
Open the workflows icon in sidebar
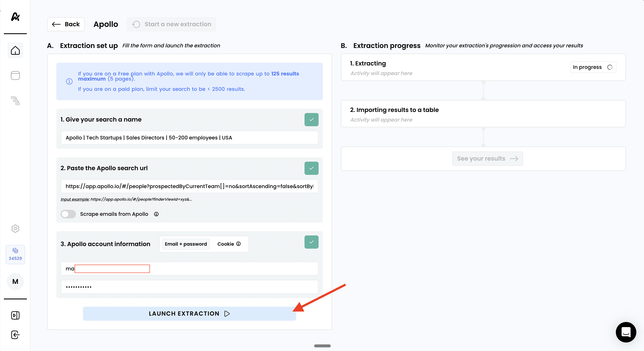[15, 100]
